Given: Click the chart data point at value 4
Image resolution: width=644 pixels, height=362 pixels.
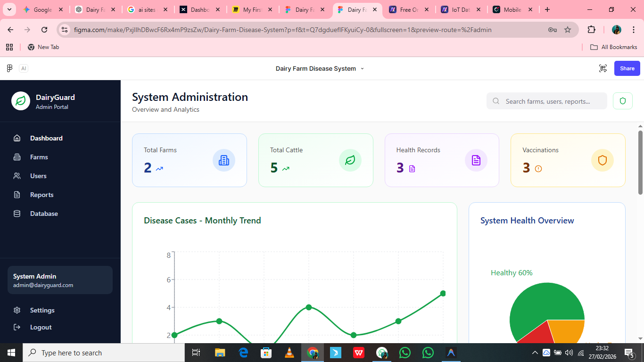Looking at the screenshot, I should coord(309,307).
